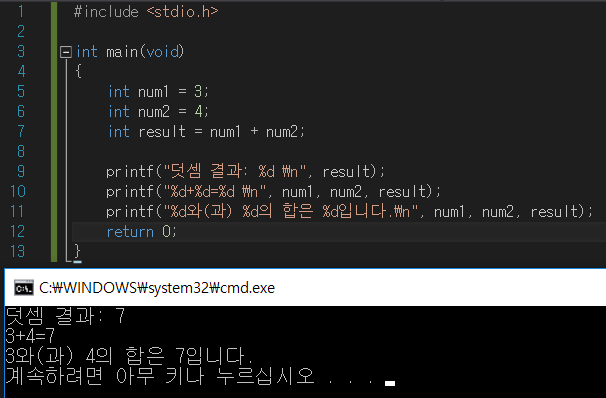Click the 'int main(void)' declaration
Viewport: 606px width, 398px height.
(130, 52)
